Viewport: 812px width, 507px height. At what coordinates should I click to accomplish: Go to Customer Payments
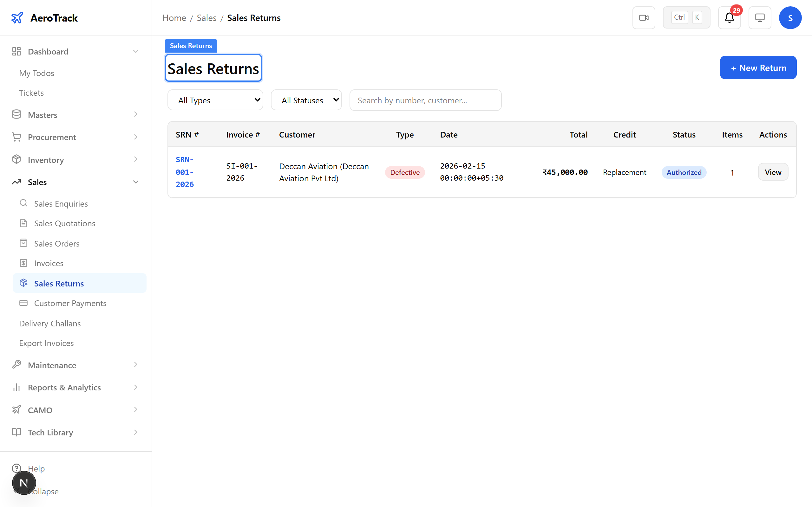click(x=70, y=303)
